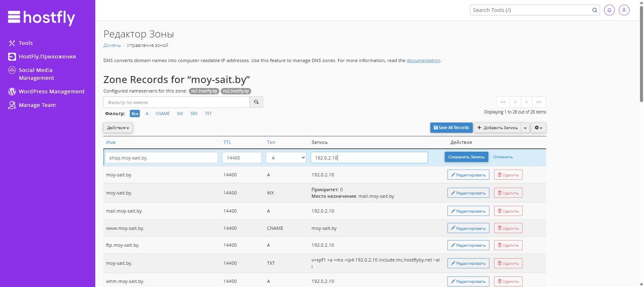This screenshot has width=644, height=287.
Task: Edit the whm.moy-sait.by. record
Action: click(x=468, y=281)
